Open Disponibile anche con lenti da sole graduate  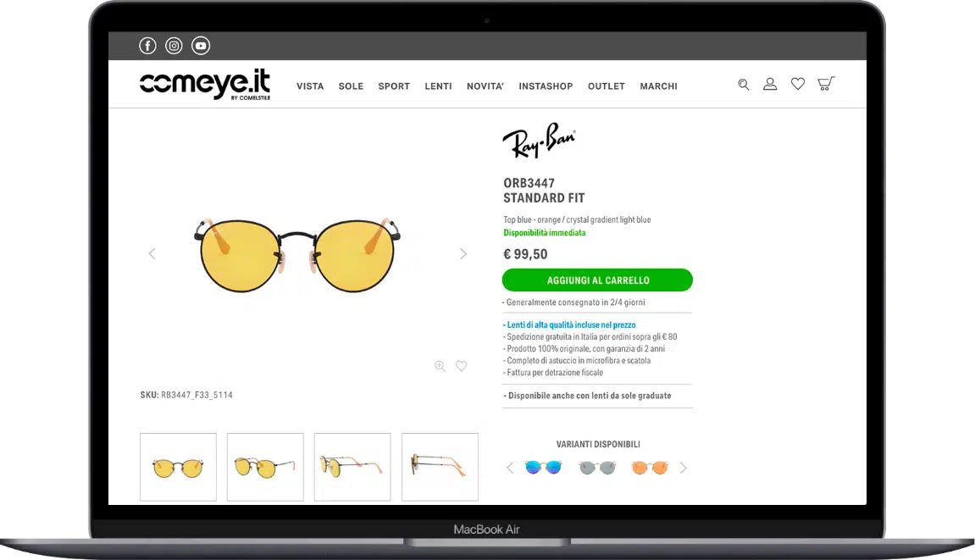(587, 396)
